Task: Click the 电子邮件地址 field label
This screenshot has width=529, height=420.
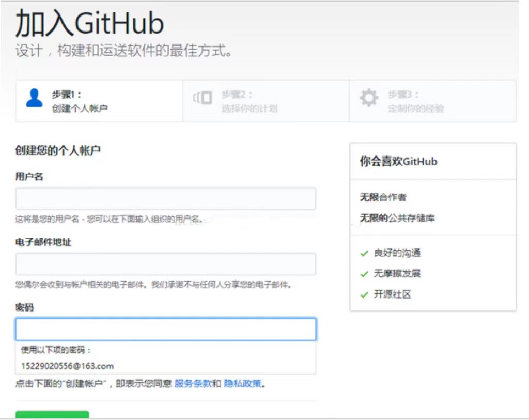Action: click(x=43, y=242)
